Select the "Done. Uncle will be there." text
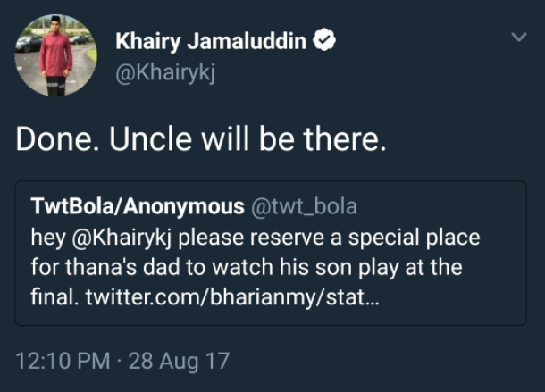Viewport: 545px width, 392px height. 200,141
